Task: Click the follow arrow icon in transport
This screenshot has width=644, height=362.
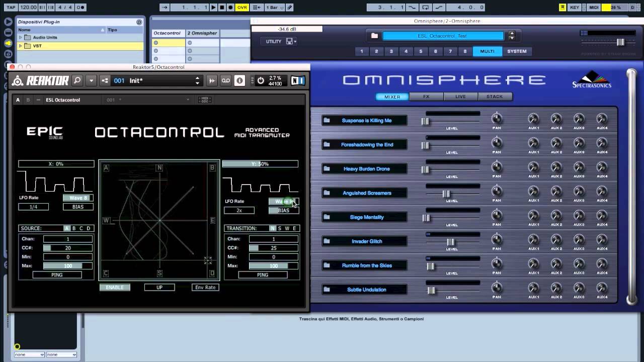Action: 165,8
